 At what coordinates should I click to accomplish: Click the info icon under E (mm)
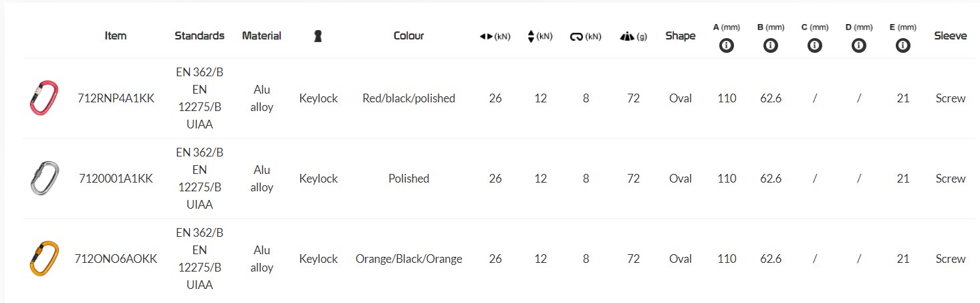(902, 46)
